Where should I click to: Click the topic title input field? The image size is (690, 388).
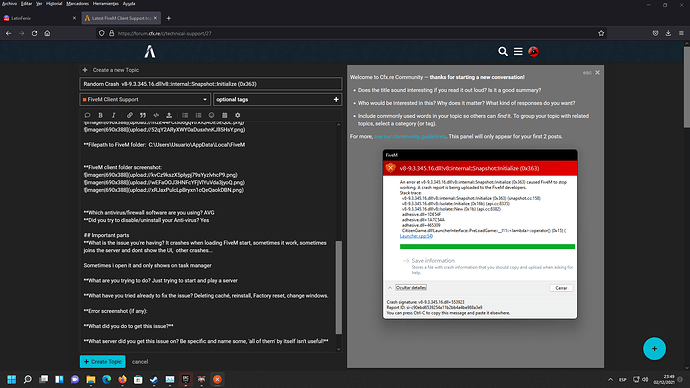click(211, 84)
